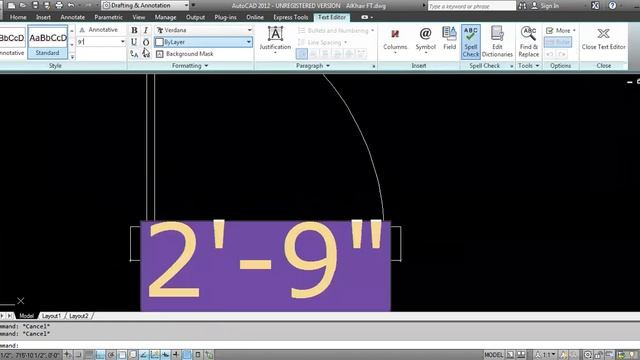Select left paragraph alignment icon
This screenshot has width=640, height=360.
[302, 54]
